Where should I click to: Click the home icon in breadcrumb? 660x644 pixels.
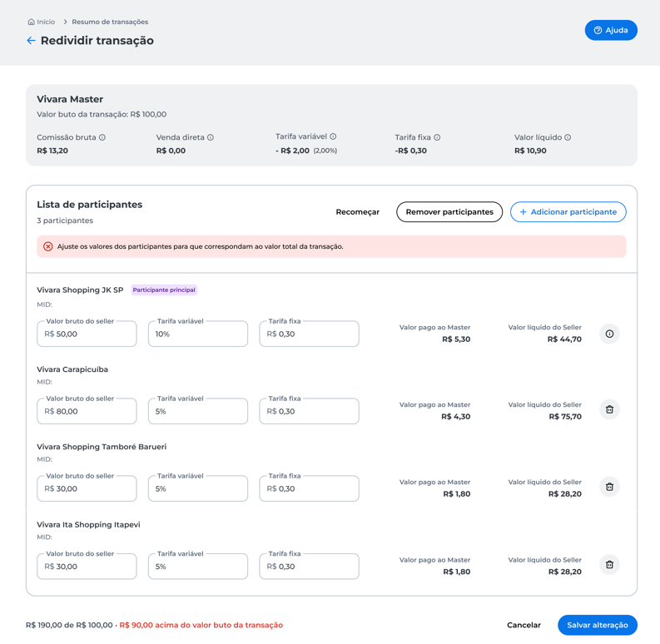click(x=31, y=22)
